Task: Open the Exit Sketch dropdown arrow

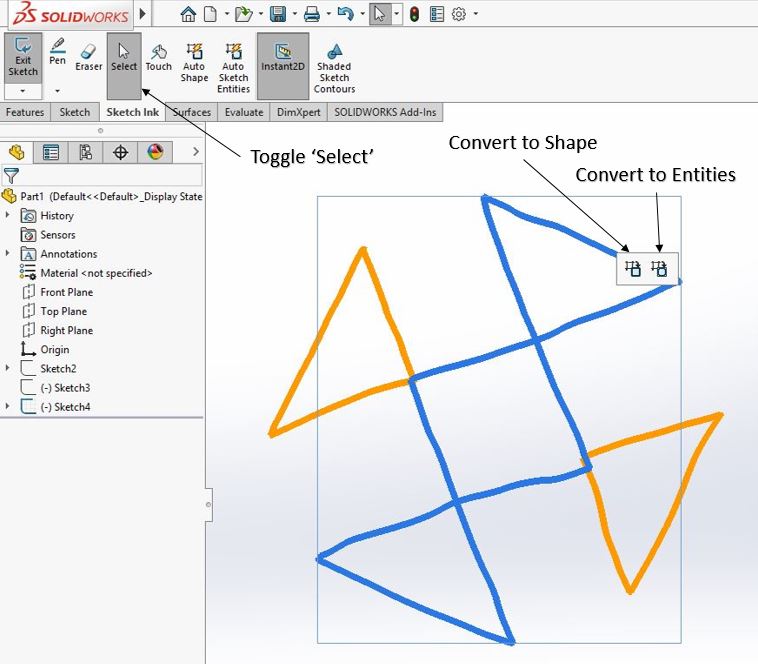Action: click(x=23, y=91)
